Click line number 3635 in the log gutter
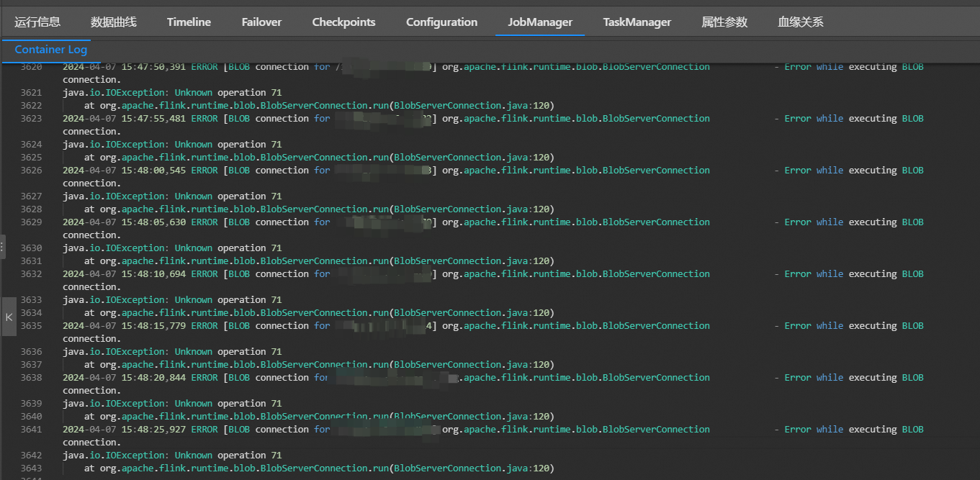The height and width of the screenshot is (480, 980). [31, 325]
